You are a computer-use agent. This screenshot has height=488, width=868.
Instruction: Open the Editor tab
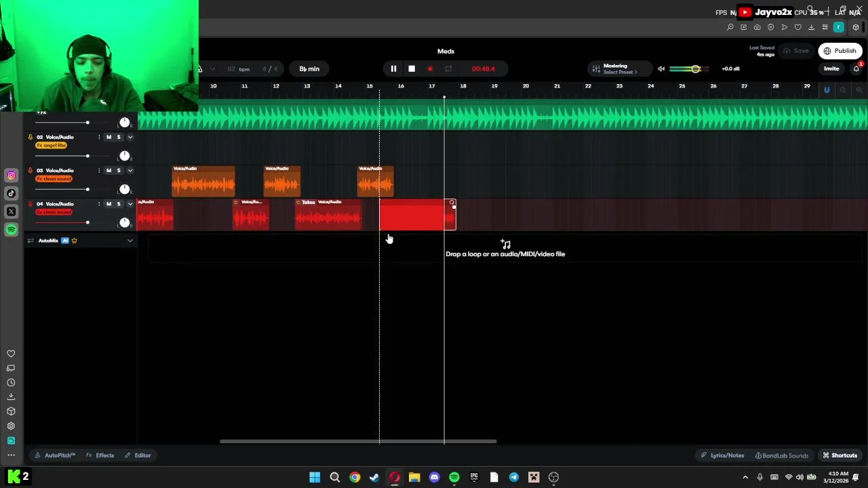pyautogui.click(x=138, y=455)
